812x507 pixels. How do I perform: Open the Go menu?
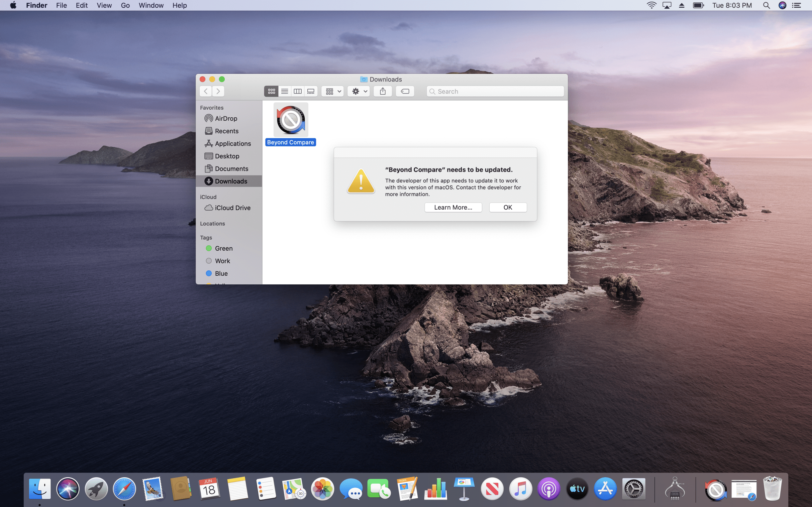point(125,5)
